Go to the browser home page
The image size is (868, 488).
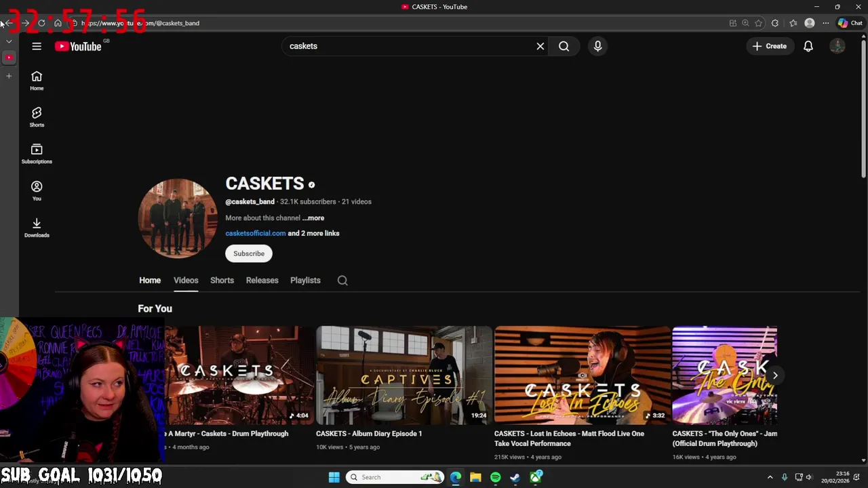[58, 23]
